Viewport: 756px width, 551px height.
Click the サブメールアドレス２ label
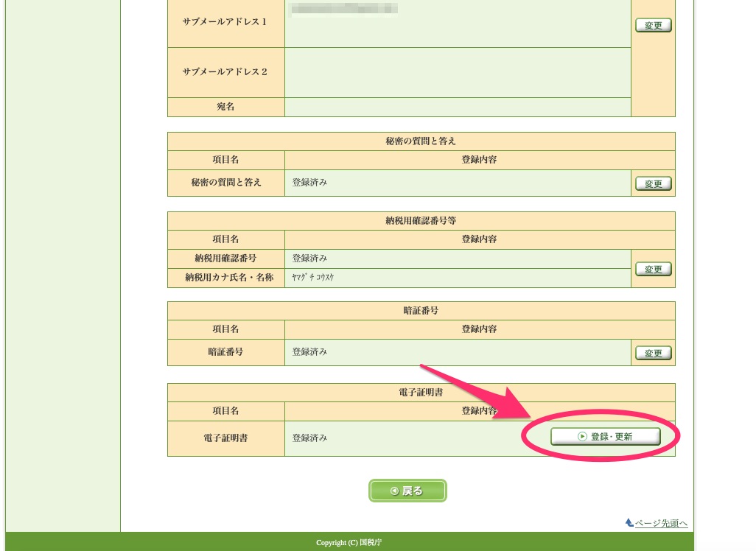coord(225,72)
